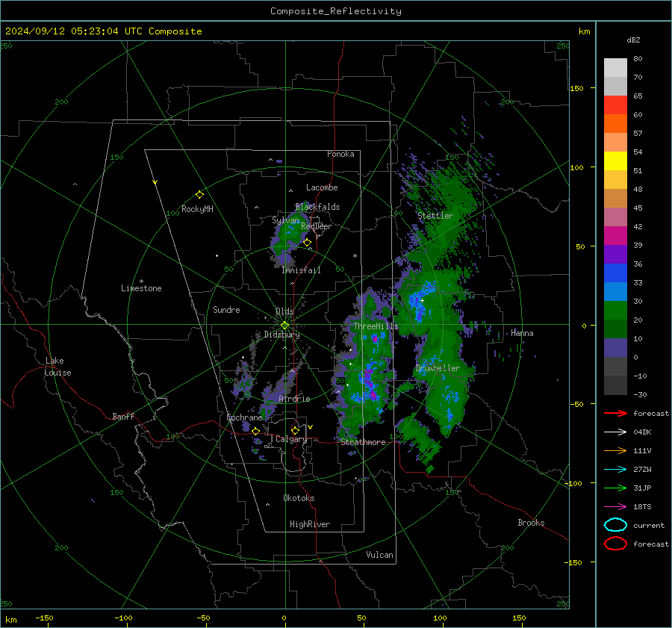Click the Banff label
This screenshot has width=672, height=628.
[123, 416]
